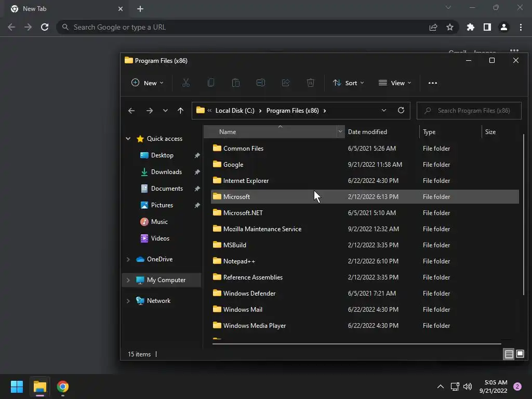This screenshot has width=532, height=399.
Task: Click the Paste clipboard icon
Action: point(235,83)
